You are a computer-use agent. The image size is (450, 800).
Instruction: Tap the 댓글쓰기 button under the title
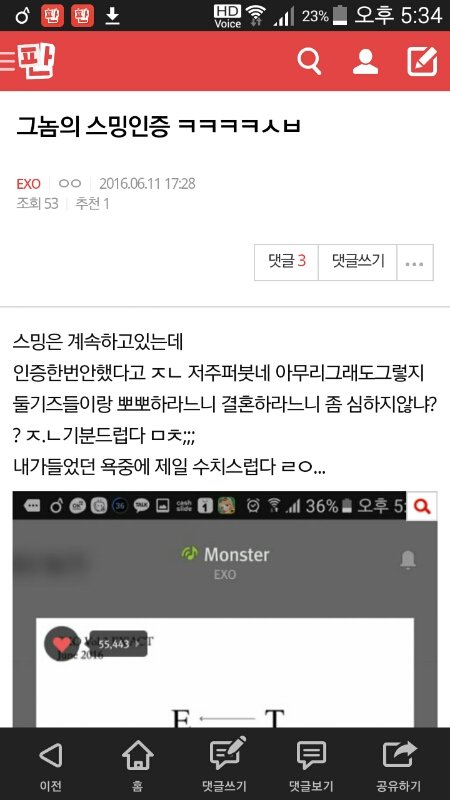pyautogui.click(x=358, y=263)
